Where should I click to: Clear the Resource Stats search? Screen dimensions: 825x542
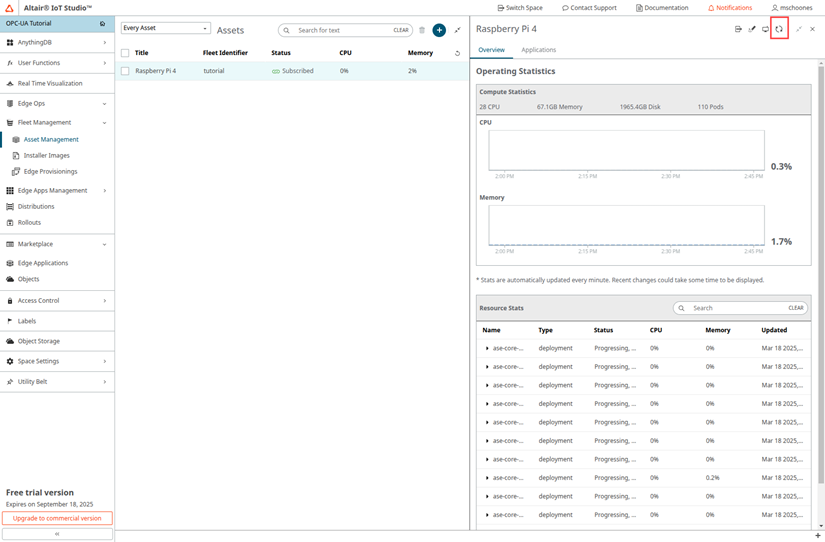click(796, 308)
